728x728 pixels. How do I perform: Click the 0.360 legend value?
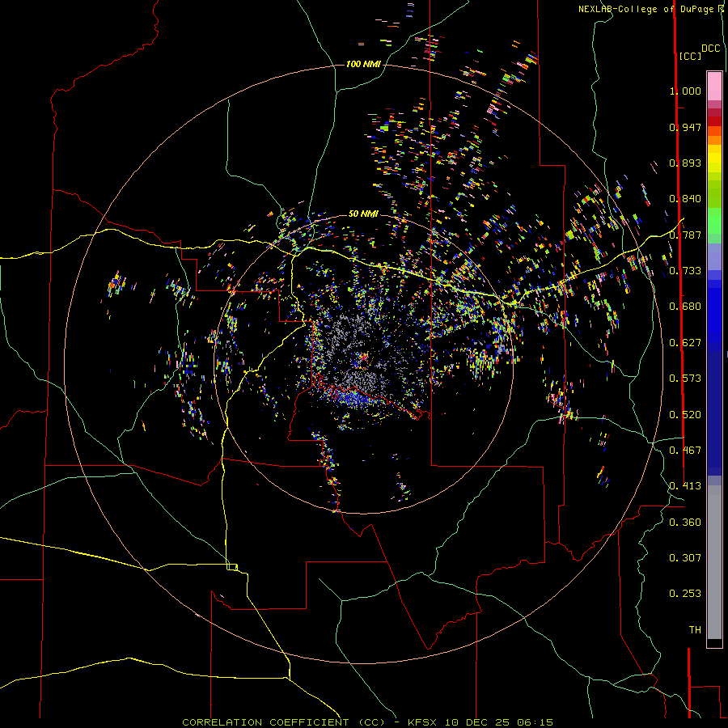tap(685, 522)
